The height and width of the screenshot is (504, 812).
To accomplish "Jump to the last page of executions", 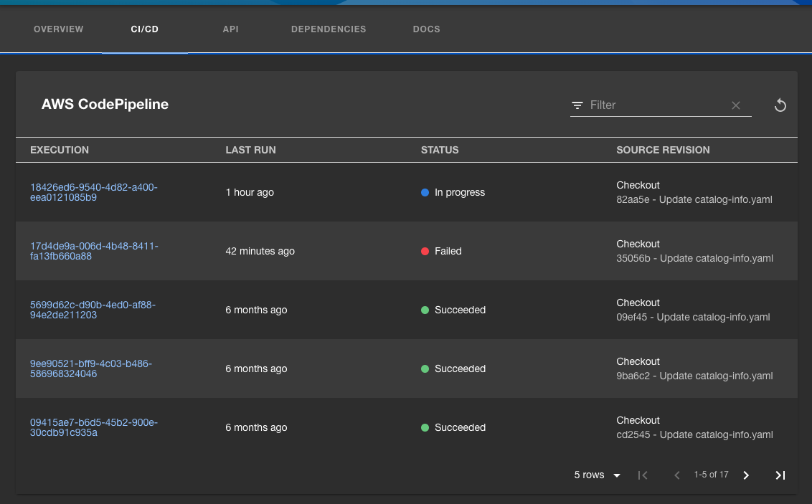I will (x=780, y=475).
